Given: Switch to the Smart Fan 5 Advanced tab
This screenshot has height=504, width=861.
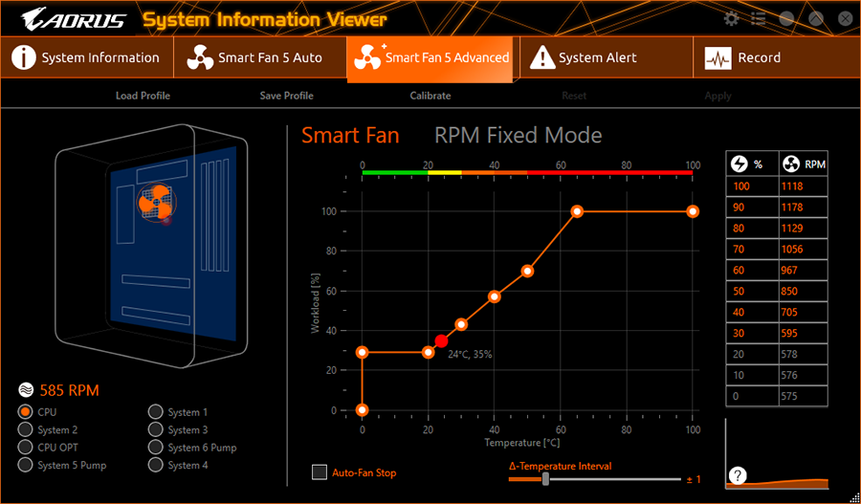Looking at the screenshot, I should 430,59.
